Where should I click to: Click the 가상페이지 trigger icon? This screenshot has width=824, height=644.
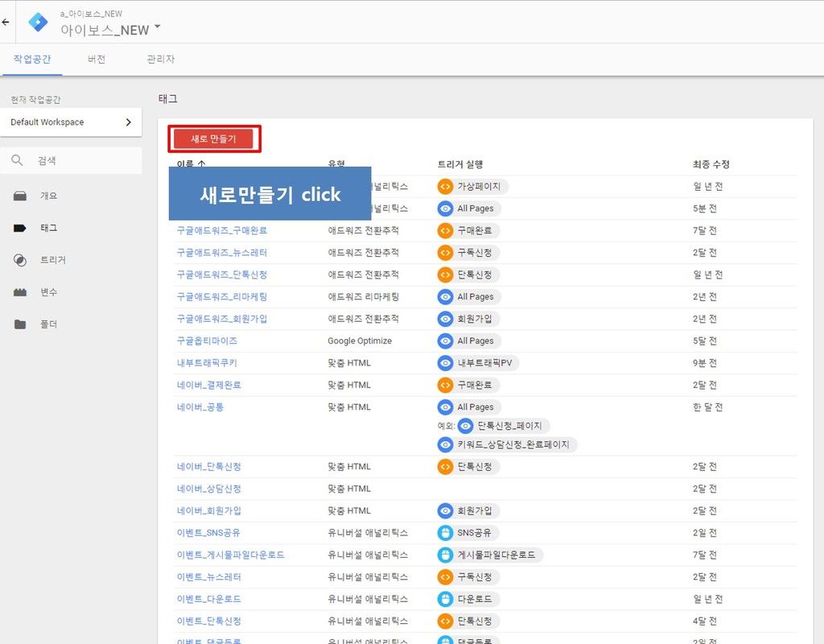click(445, 186)
